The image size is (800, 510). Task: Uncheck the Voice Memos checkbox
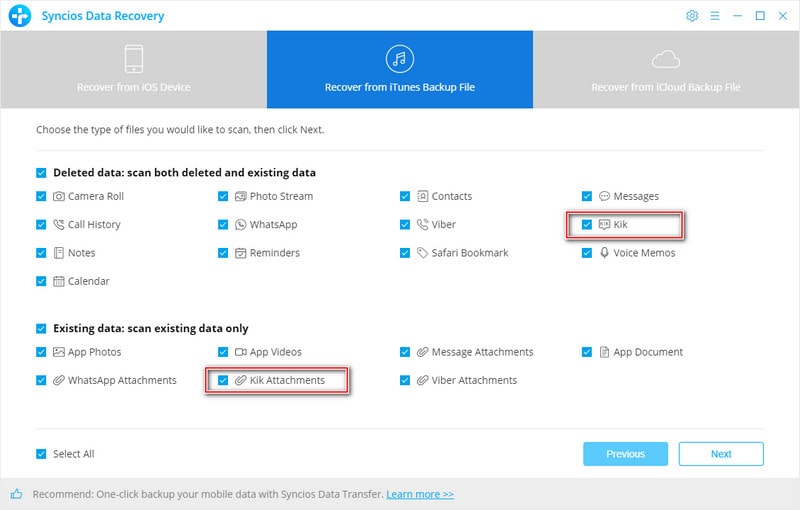587,253
